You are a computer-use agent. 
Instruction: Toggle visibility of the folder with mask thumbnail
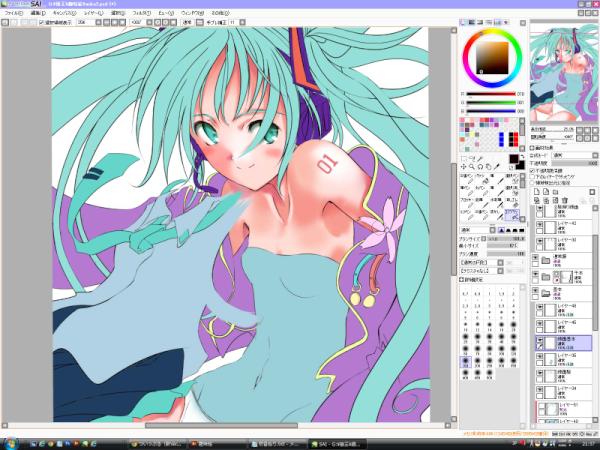(535, 275)
